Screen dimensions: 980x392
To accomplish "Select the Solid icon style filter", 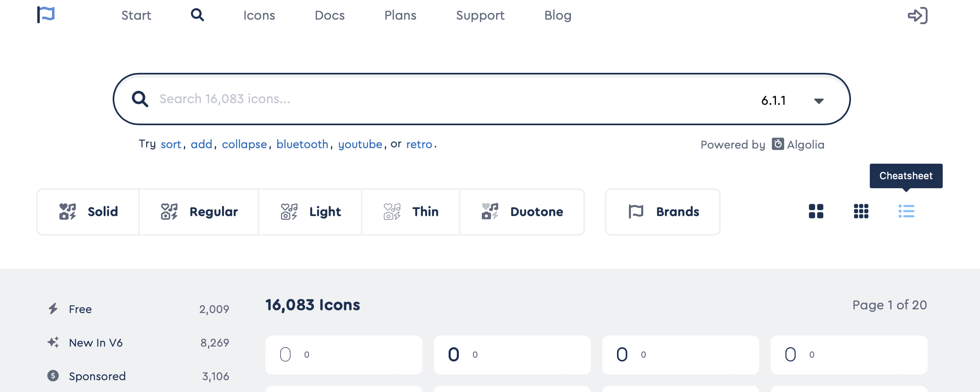I will [x=87, y=212].
